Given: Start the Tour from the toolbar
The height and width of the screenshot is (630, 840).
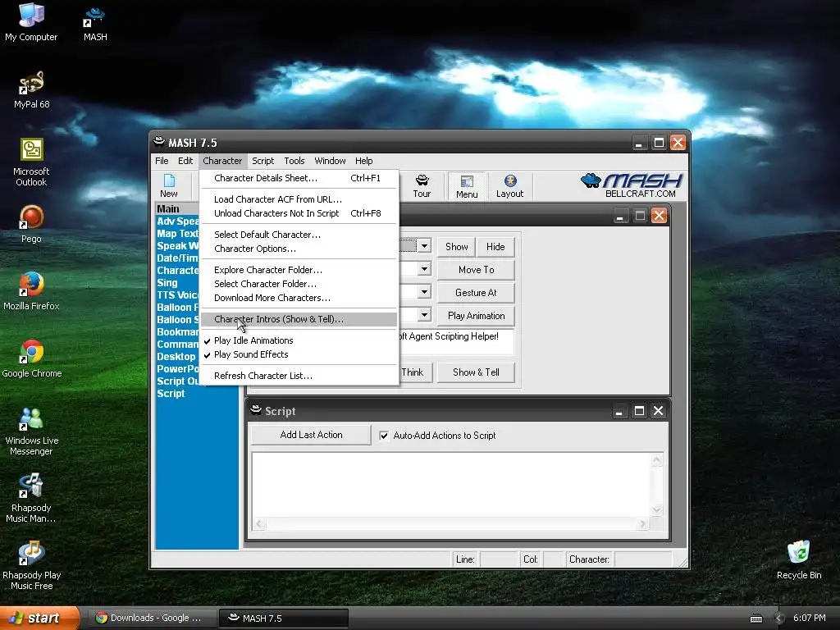Looking at the screenshot, I should coord(422,186).
